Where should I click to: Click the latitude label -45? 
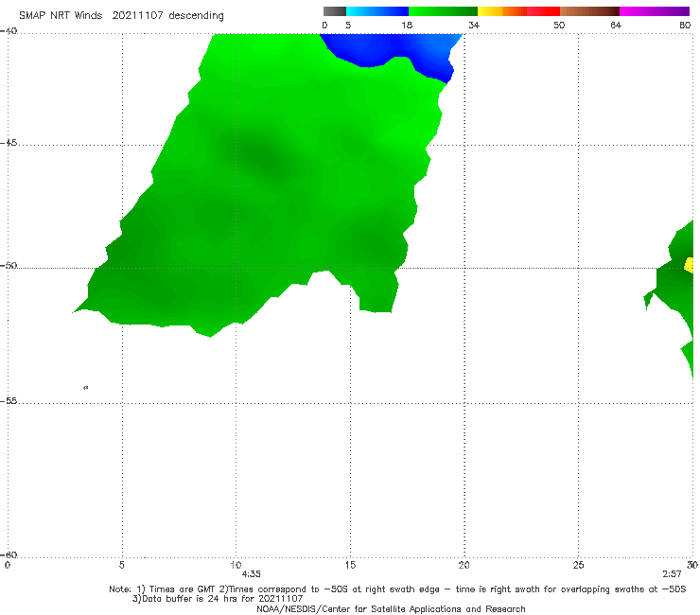pos(9,143)
